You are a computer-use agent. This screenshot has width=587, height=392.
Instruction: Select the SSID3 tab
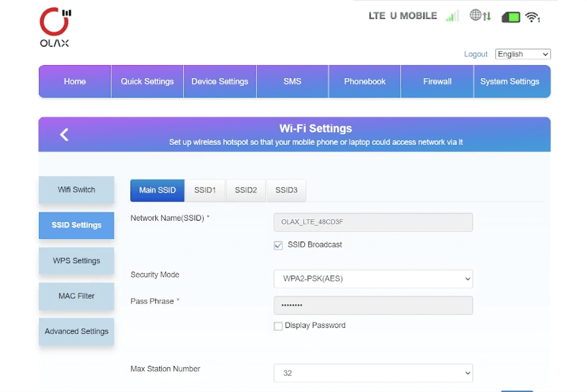click(286, 190)
